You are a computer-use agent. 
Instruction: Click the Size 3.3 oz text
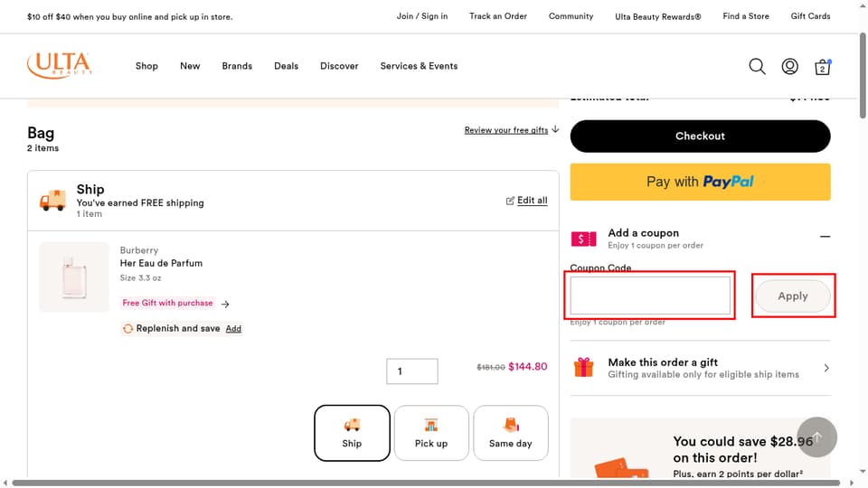(141, 277)
